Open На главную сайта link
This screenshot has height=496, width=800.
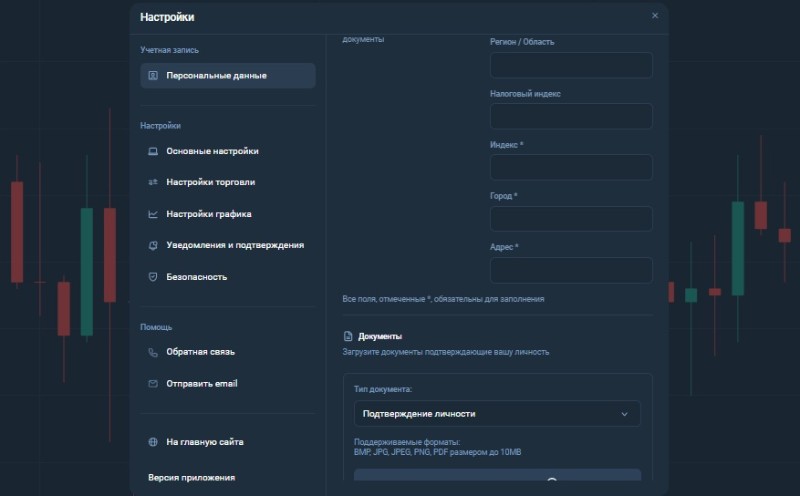click(x=204, y=441)
